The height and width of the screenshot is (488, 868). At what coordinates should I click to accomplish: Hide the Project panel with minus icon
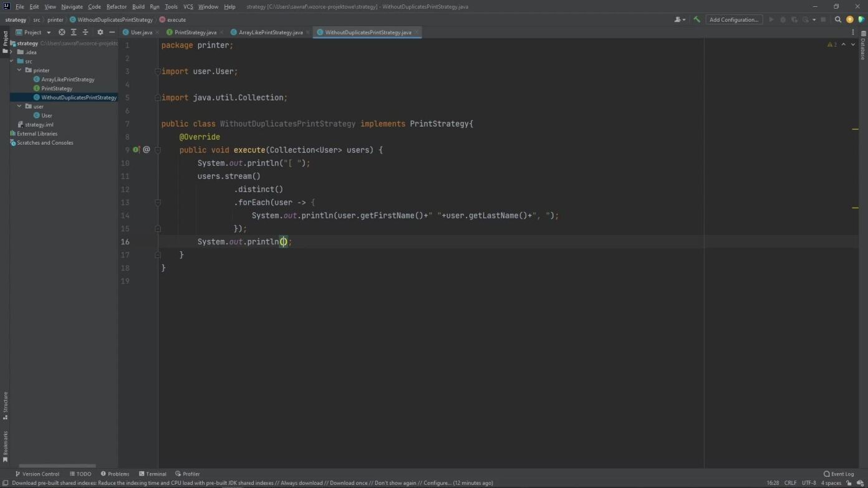(x=112, y=32)
